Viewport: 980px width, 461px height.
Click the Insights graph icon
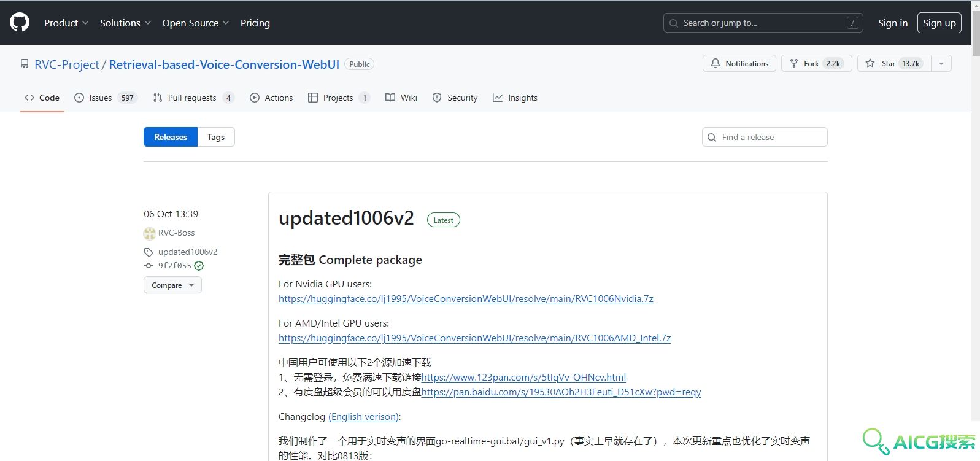(498, 98)
